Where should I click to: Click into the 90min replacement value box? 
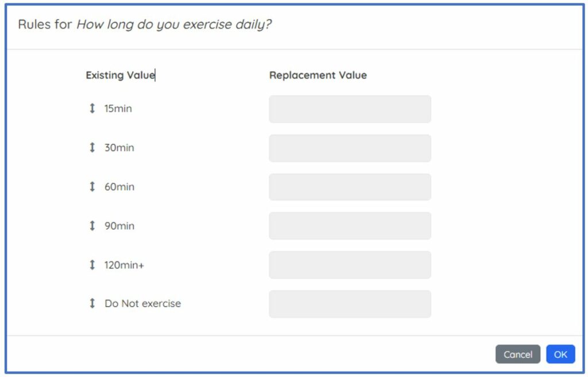350,226
